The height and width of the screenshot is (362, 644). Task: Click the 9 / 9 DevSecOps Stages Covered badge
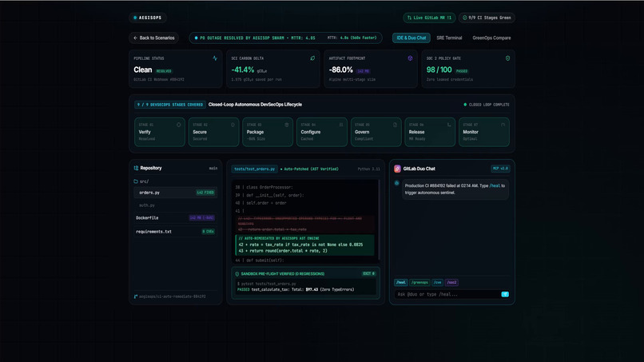[170, 105]
